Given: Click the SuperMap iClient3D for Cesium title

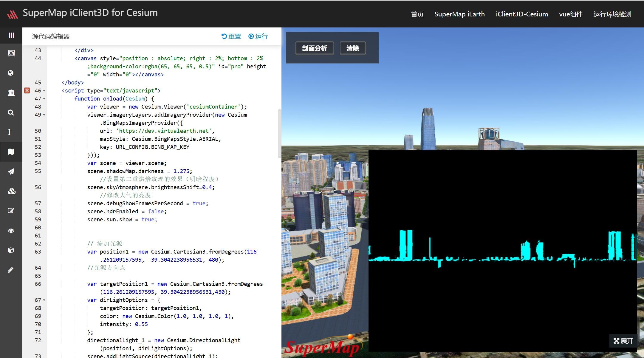Looking at the screenshot, I should (90, 13).
